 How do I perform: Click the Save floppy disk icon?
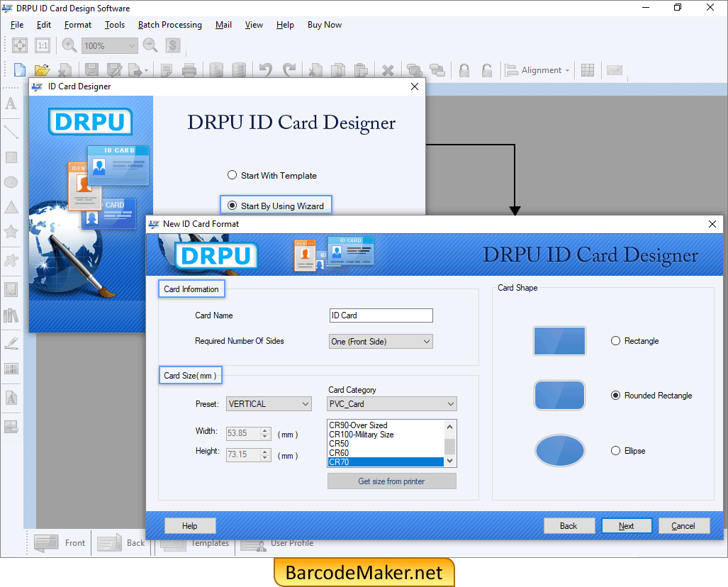[91, 70]
